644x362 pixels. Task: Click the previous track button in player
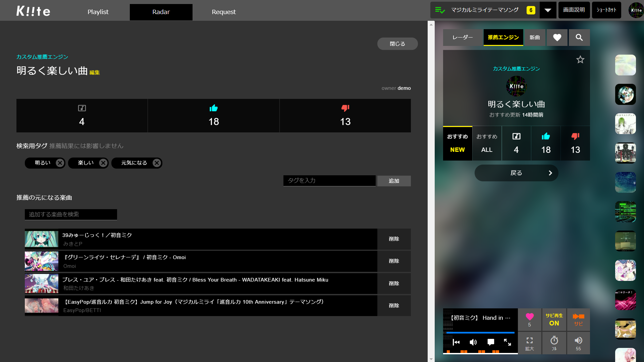(x=456, y=342)
